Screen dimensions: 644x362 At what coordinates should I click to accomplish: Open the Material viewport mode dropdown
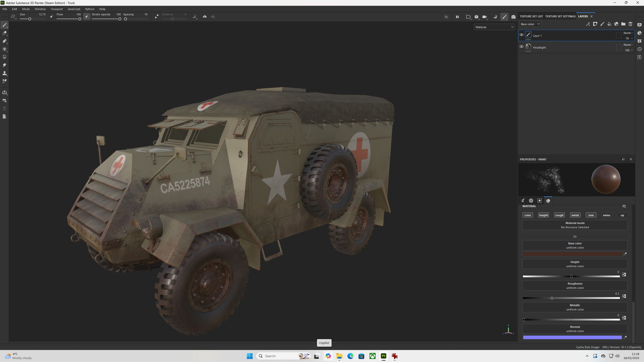(494, 27)
